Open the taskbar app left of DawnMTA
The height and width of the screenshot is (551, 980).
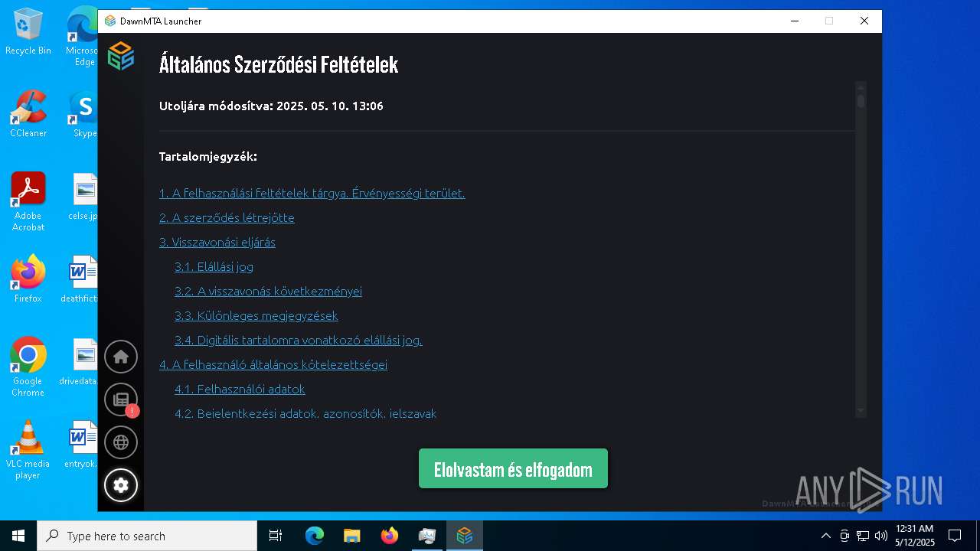tap(426, 536)
